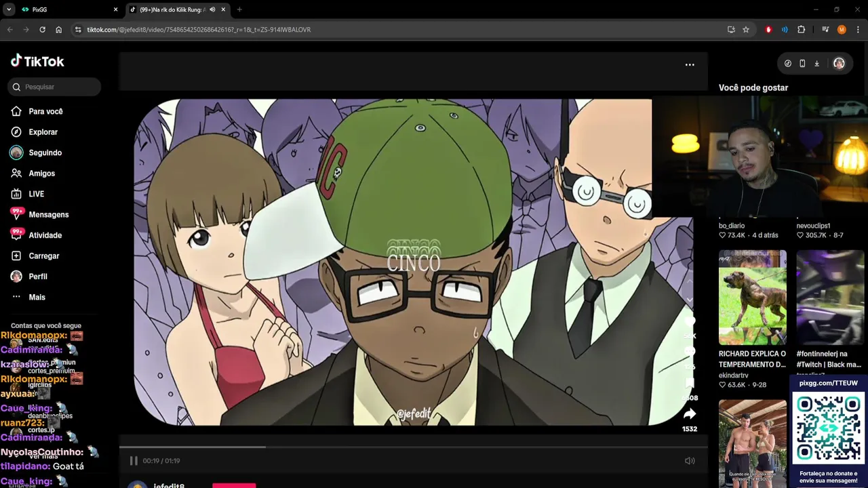Click RICHARD EXPLICA O TEMPERAMENTO title
868x488 pixels.
[x=753, y=359]
